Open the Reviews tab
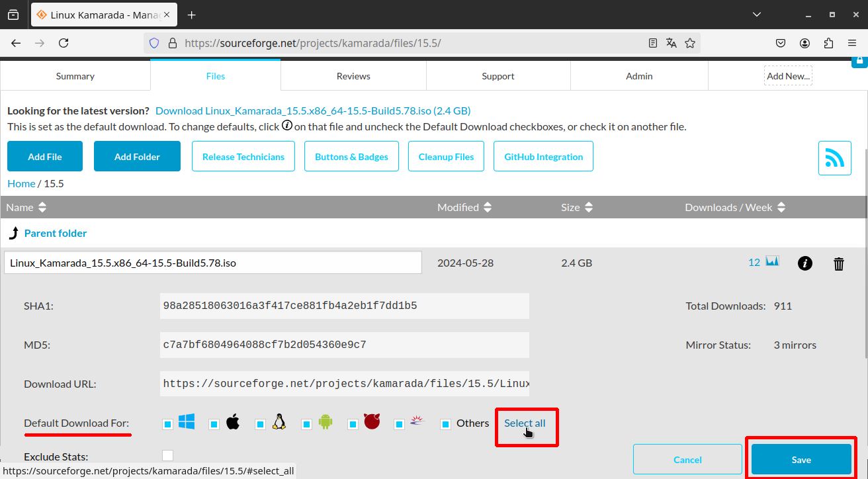 (353, 76)
